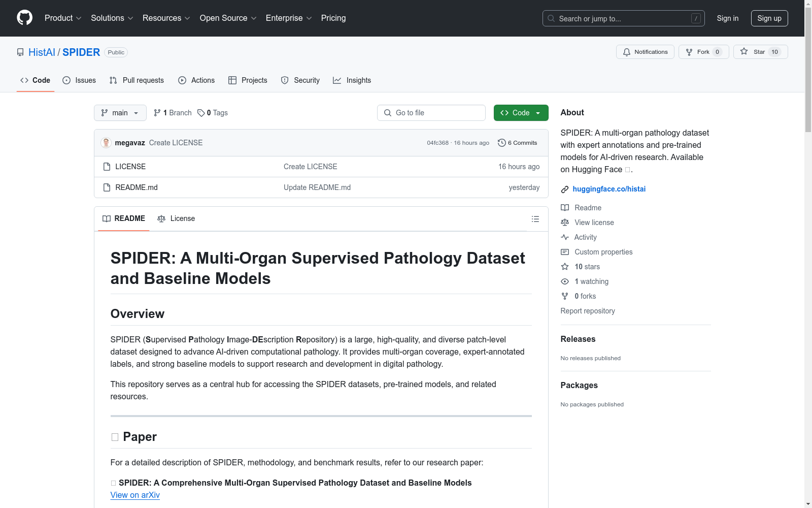Open commit hash 04fc368
The image size is (812, 508).
[438, 143]
